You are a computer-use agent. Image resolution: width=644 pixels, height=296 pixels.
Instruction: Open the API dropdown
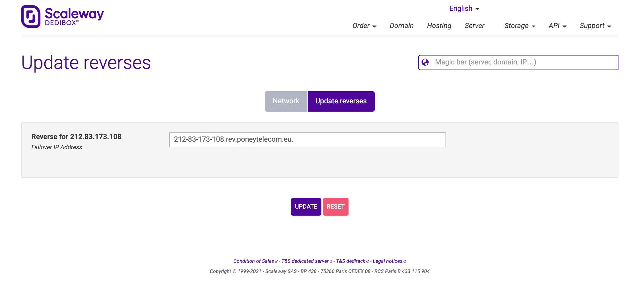557,26
